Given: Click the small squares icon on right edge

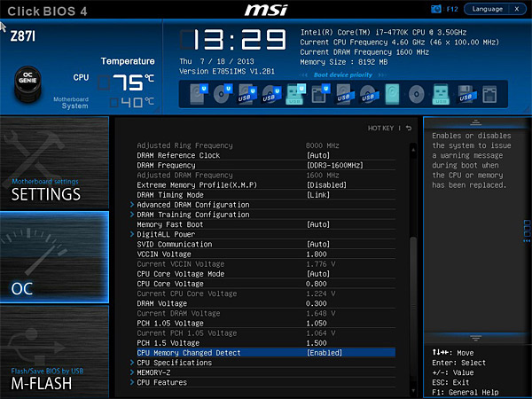Looking at the screenshot, I should click(x=527, y=231).
